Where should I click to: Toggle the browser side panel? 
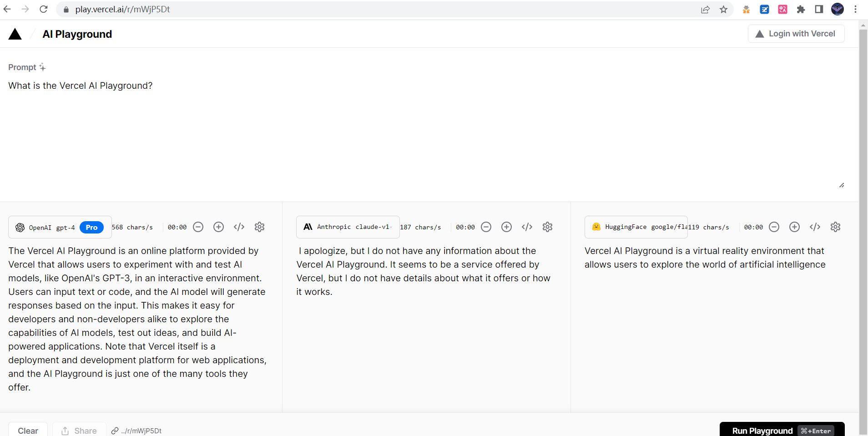pyautogui.click(x=819, y=10)
